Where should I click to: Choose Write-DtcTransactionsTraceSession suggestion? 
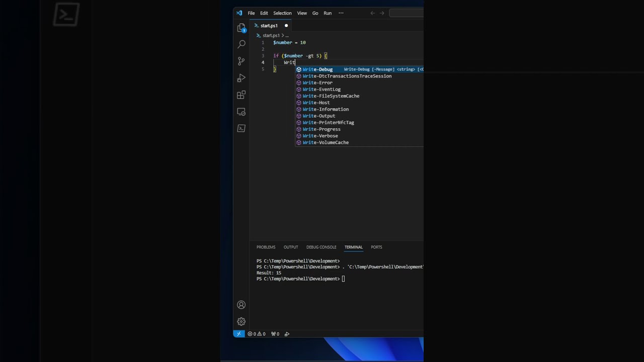point(359,76)
